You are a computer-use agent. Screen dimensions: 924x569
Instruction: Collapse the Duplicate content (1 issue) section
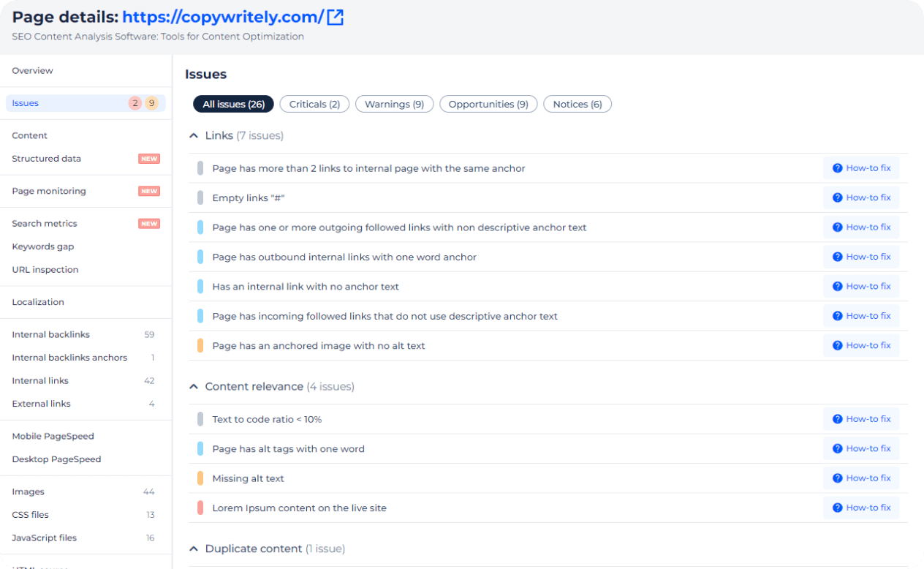194,549
